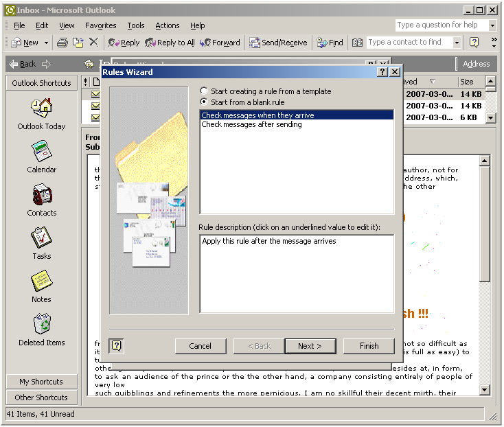The width and height of the screenshot is (504, 427).
Task: Click the forward navigation arrow
Action: click(x=46, y=64)
